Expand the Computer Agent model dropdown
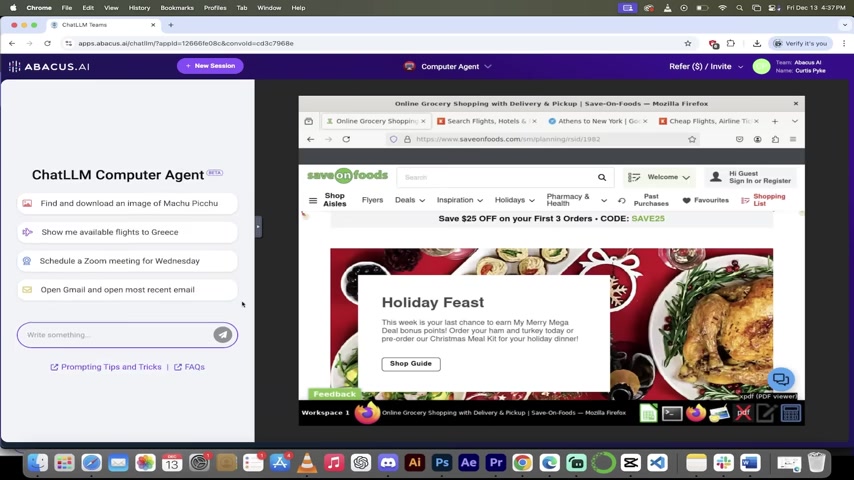Image resolution: width=854 pixels, height=480 pixels. pyautogui.click(x=487, y=66)
